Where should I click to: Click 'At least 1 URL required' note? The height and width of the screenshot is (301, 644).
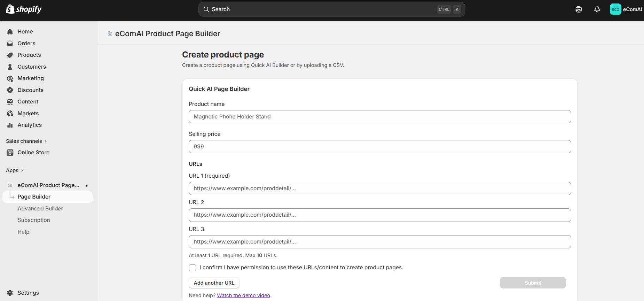click(233, 255)
